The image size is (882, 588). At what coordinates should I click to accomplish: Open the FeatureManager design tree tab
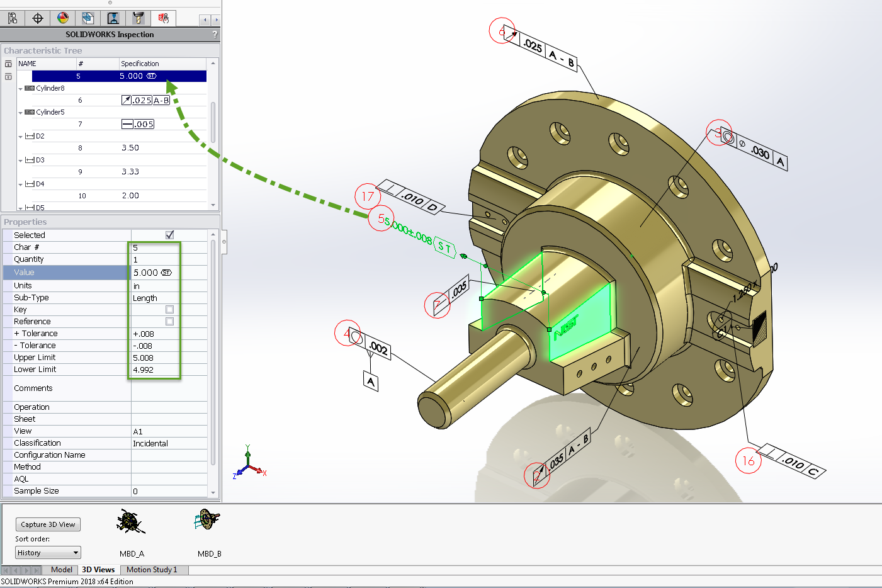click(x=13, y=18)
